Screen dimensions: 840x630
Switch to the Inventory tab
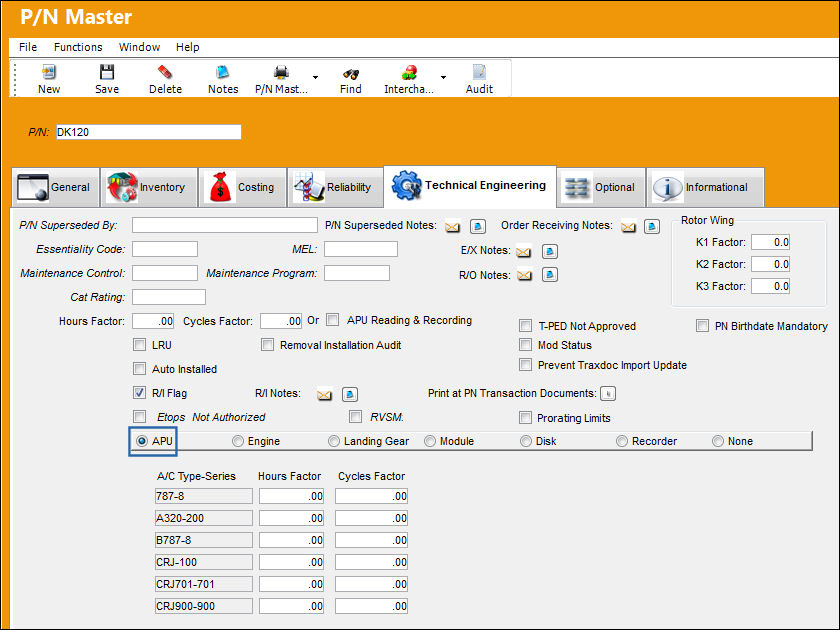tap(149, 188)
